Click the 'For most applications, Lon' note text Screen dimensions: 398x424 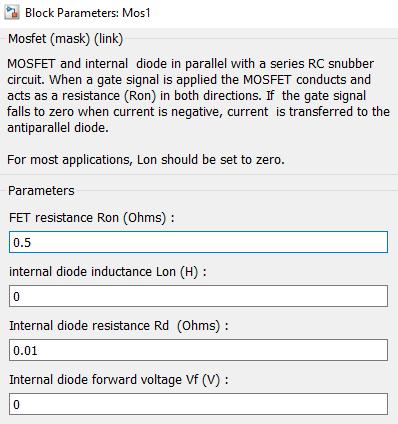[146, 160]
